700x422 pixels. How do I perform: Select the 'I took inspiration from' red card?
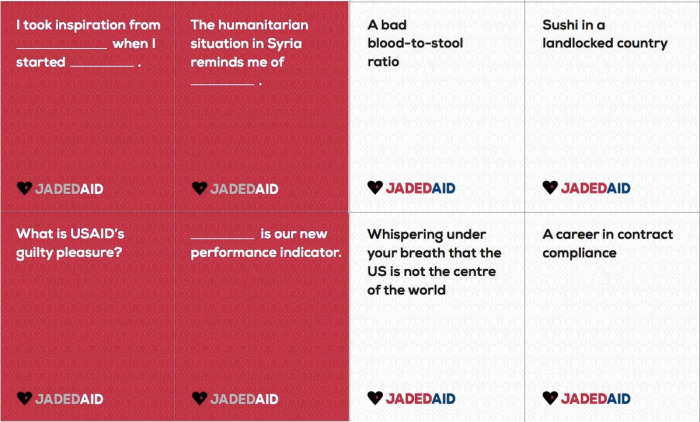[88, 106]
